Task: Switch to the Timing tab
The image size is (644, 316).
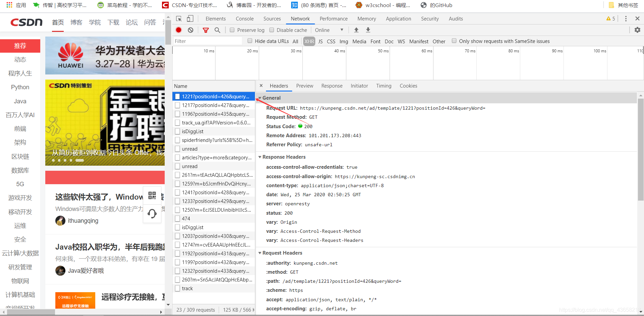Action: (384, 86)
